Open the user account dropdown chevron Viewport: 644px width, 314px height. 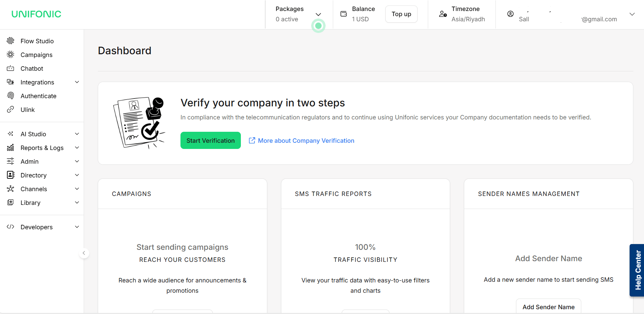[x=632, y=14]
